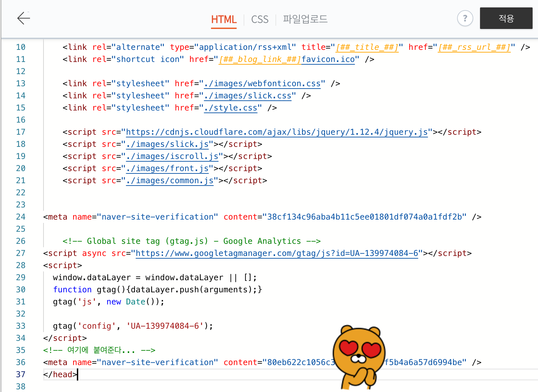Open the help question mark icon

pos(465,18)
